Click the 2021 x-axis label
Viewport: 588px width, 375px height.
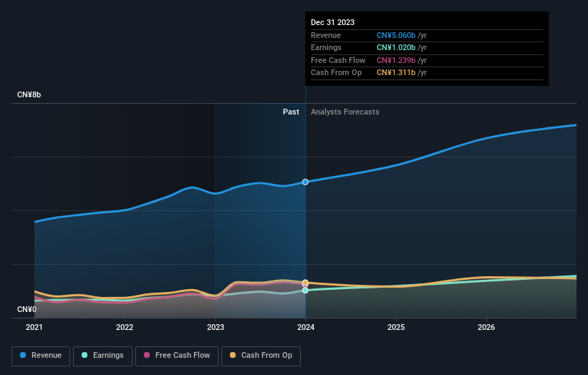pyautogui.click(x=34, y=328)
